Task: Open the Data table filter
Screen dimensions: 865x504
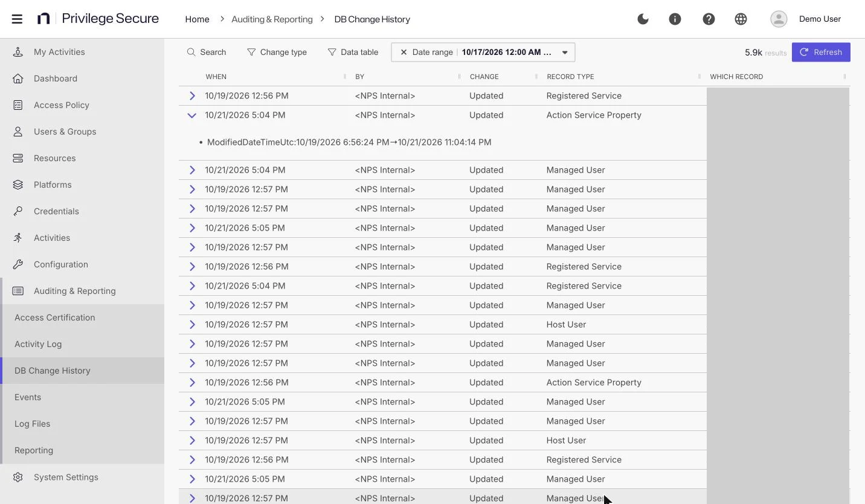Action: pyautogui.click(x=353, y=52)
